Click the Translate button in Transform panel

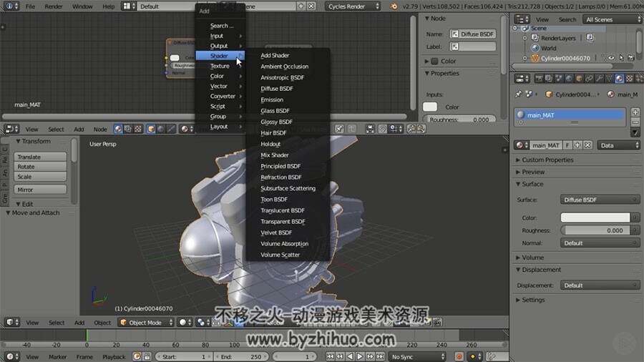(x=40, y=157)
